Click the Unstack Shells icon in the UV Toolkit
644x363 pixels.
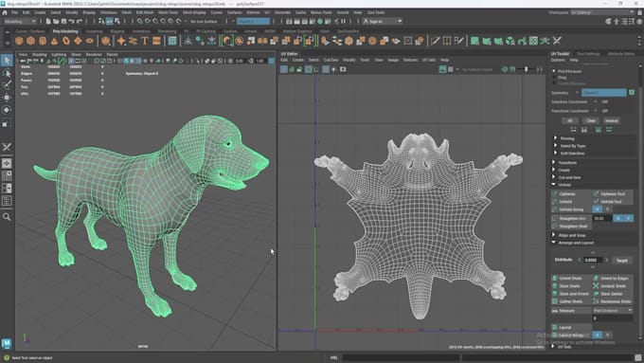tap(596, 286)
